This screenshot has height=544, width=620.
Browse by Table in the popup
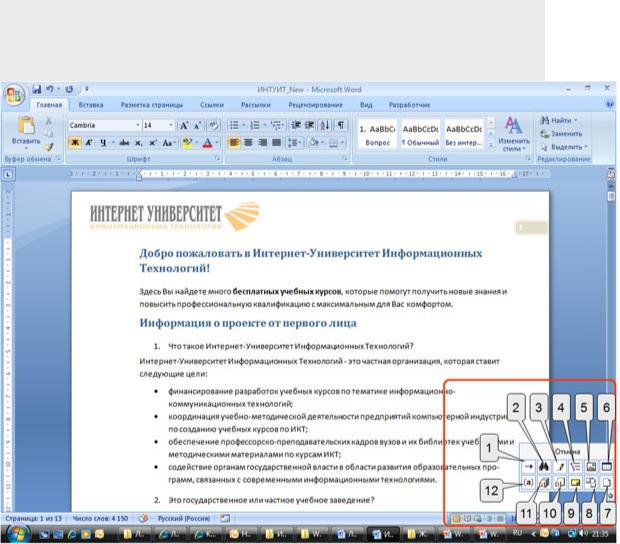pyautogui.click(x=607, y=467)
